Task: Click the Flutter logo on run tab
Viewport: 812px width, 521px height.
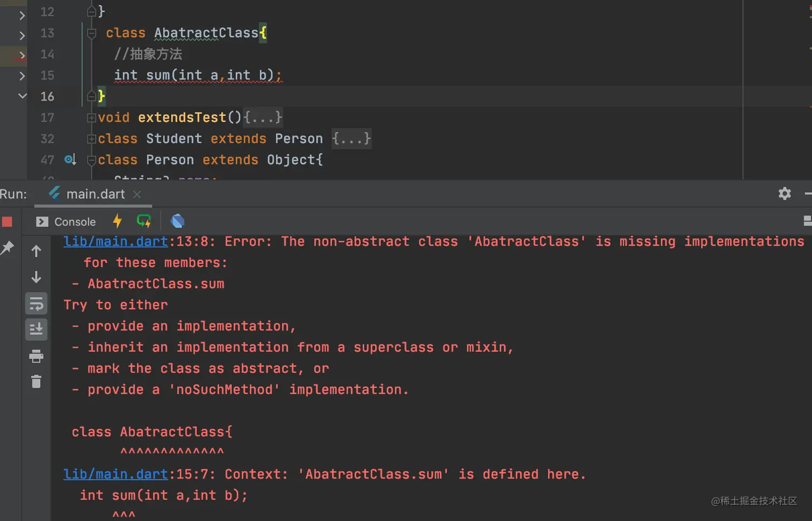Action: coord(54,193)
